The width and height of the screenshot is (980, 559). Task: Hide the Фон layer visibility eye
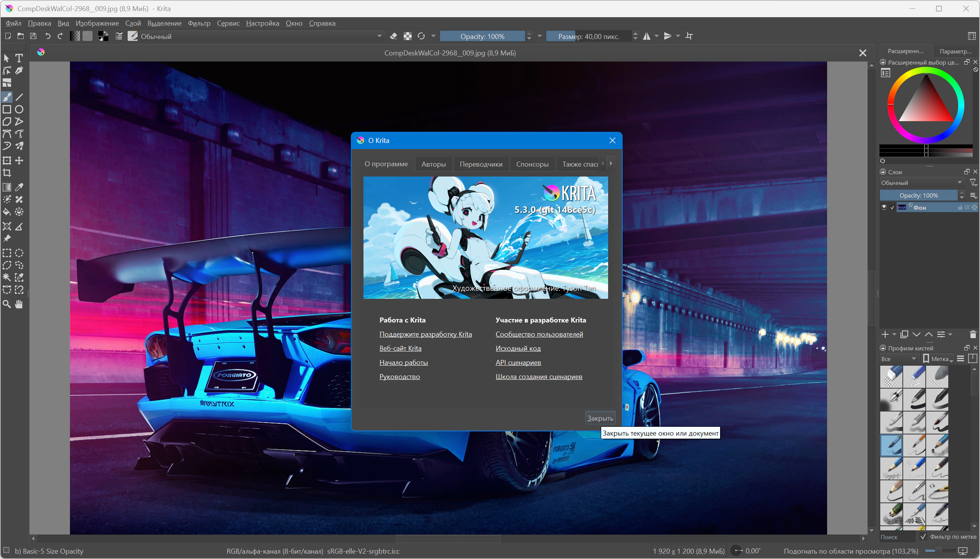(x=884, y=207)
